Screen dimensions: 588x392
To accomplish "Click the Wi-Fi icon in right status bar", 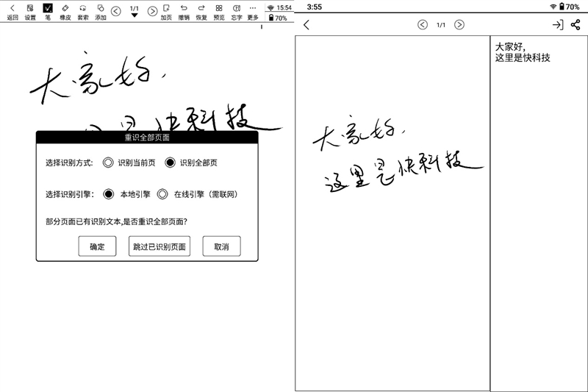I will [553, 7].
